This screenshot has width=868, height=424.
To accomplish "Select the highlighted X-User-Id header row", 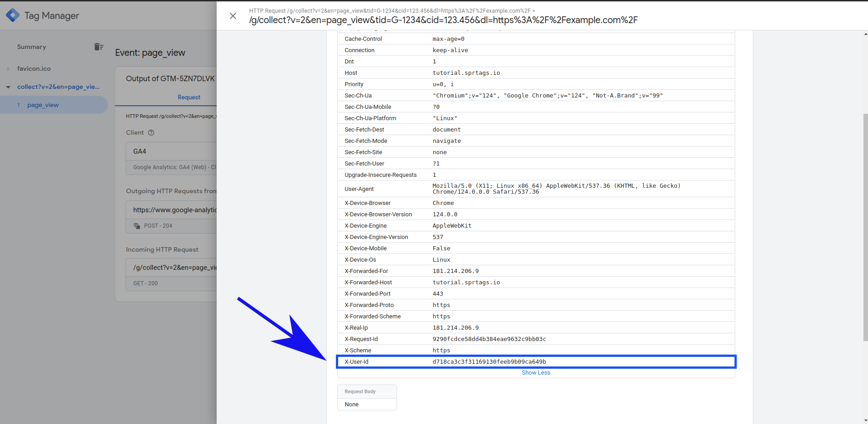I will [536, 361].
